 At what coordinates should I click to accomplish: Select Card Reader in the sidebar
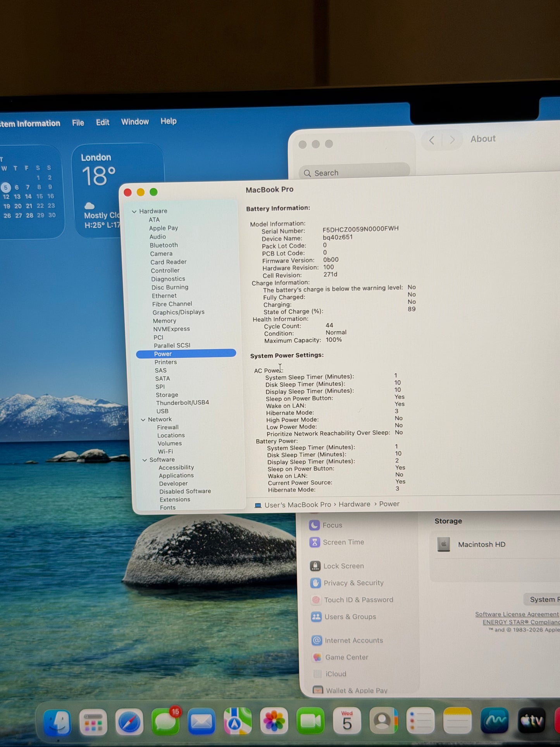pos(169,262)
